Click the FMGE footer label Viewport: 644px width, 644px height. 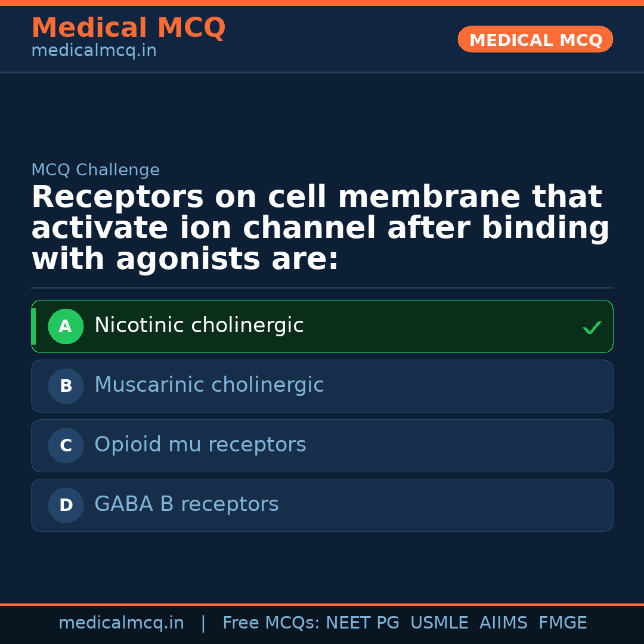(562, 623)
